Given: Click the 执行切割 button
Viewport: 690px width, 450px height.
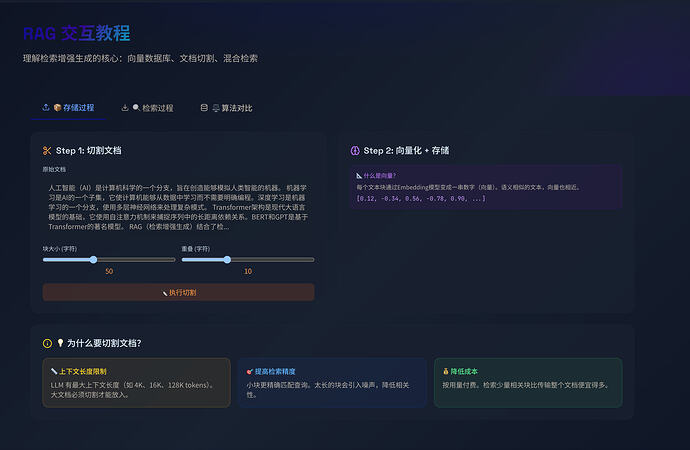Looking at the screenshot, I should click(179, 293).
